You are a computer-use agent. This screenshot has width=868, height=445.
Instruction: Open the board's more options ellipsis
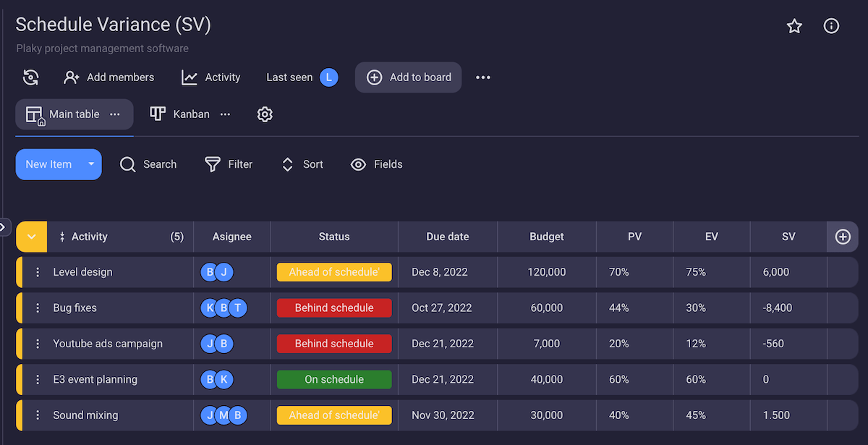click(483, 77)
